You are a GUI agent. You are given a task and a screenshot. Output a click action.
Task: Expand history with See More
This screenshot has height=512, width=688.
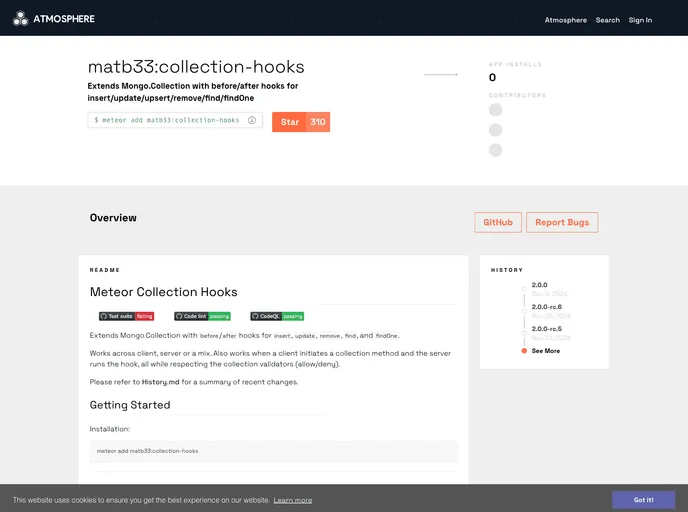tap(546, 351)
